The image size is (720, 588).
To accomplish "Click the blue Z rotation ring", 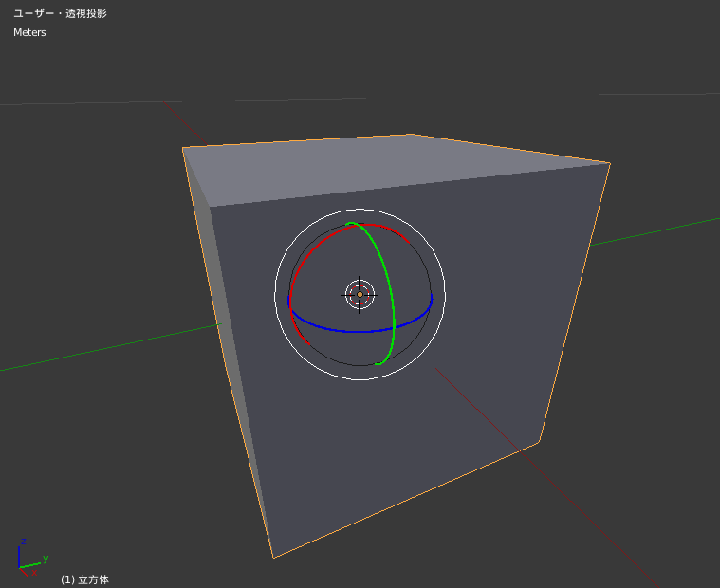I will [360, 331].
